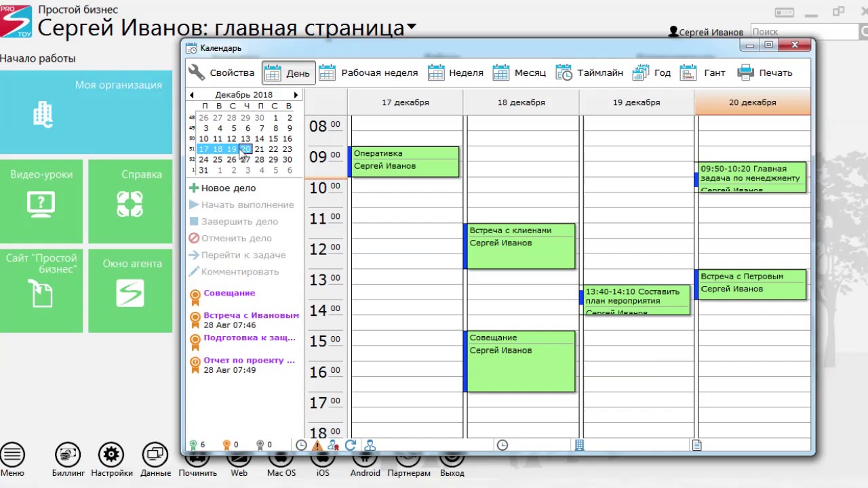Click the Печать printer button

(765, 73)
